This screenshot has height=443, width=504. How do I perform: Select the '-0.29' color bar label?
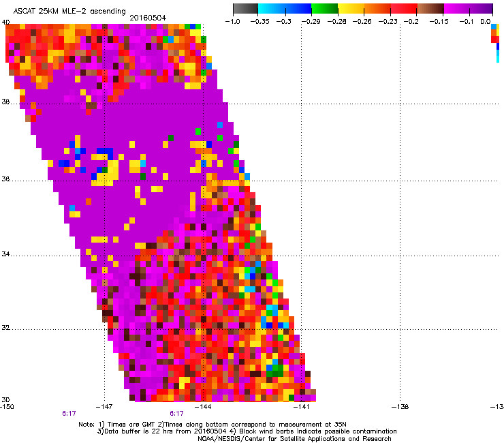(311, 22)
